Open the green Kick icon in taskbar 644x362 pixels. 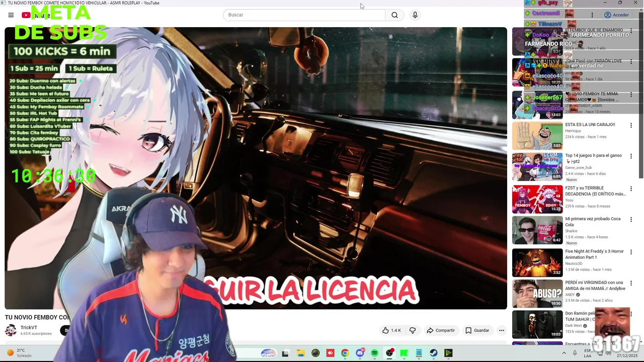tap(404, 353)
